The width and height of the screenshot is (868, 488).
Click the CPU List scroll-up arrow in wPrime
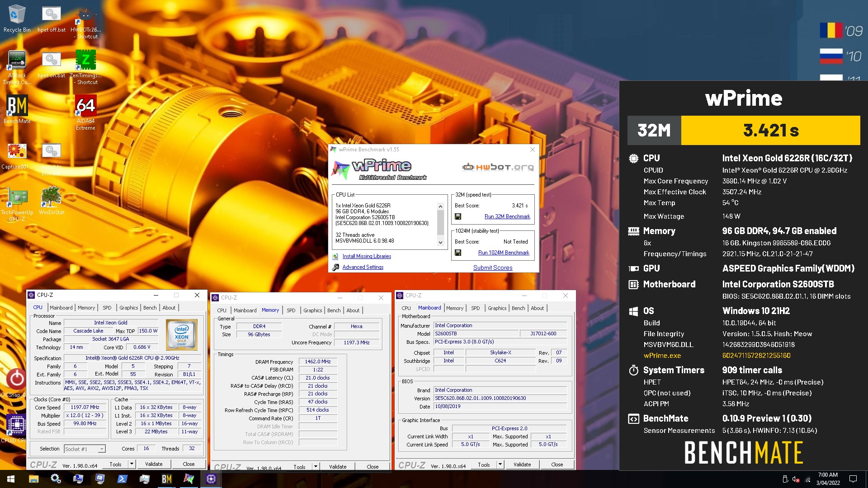(x=440, y=206)
